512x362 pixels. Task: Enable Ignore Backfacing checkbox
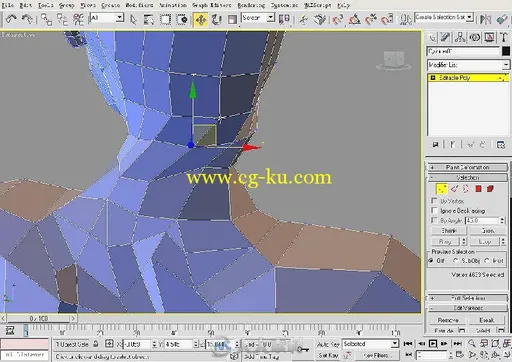point(434,210)
